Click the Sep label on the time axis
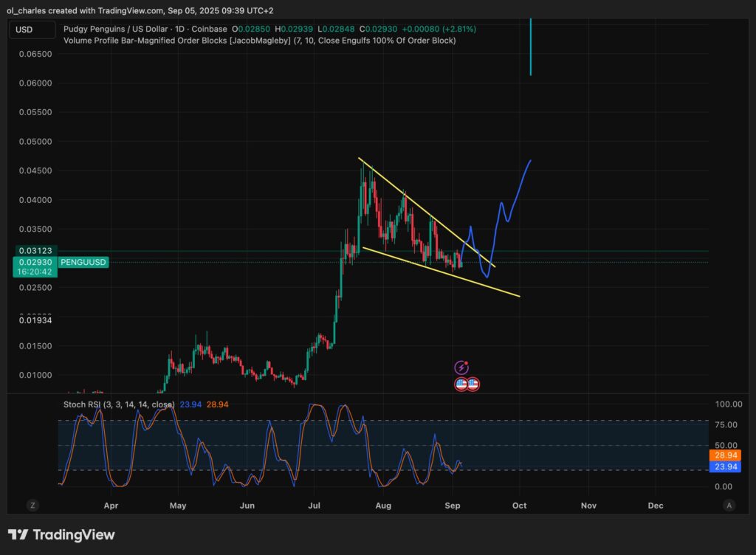Screen dimensions: 756x555 coord(453,506)
